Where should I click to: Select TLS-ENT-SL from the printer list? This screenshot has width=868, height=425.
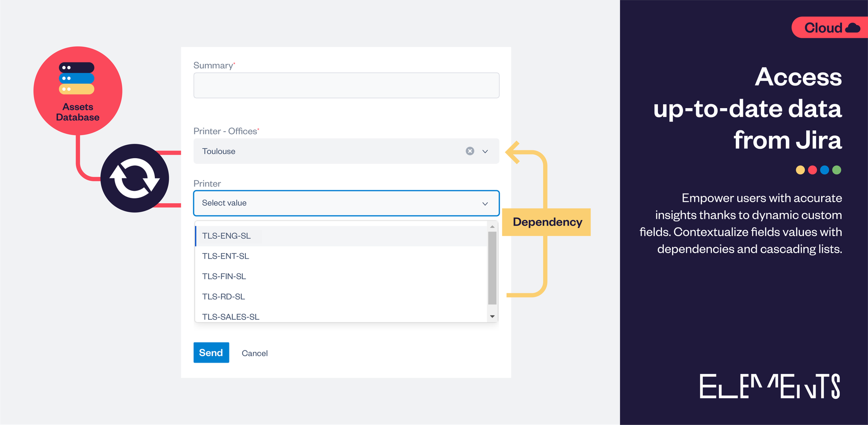[341, 256]
